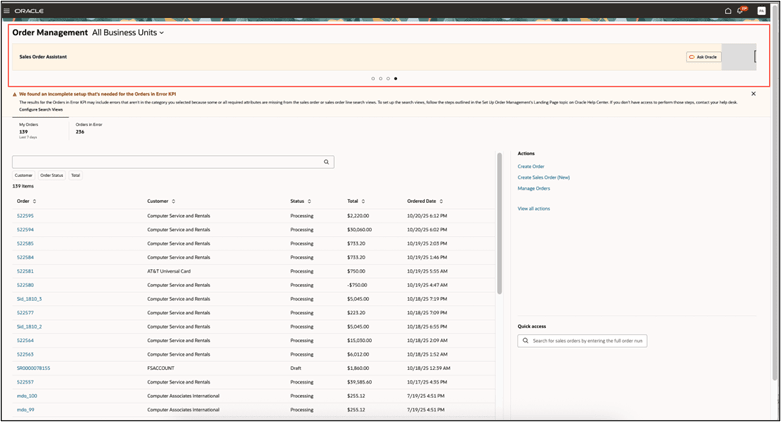Click the Draft status cell
Screen dimensions: 781x422
296,368
